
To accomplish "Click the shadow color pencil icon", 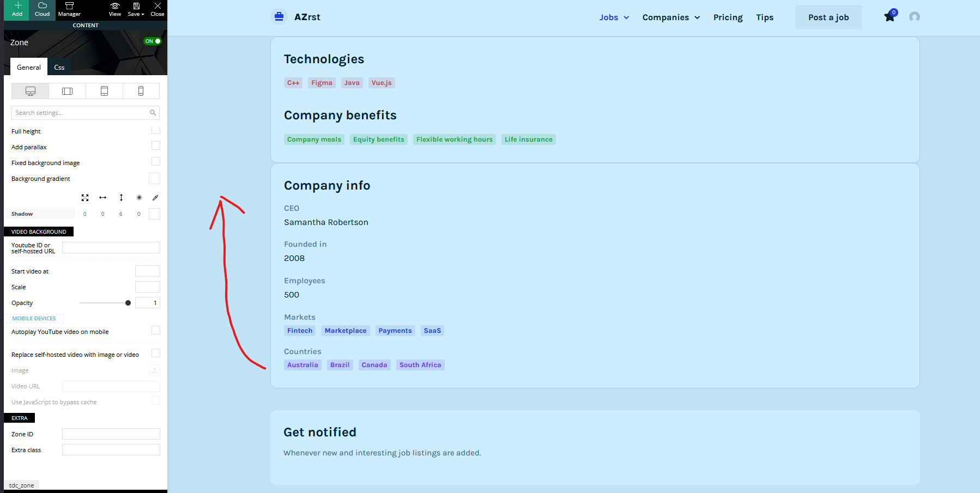I will [x=155, y=198].
